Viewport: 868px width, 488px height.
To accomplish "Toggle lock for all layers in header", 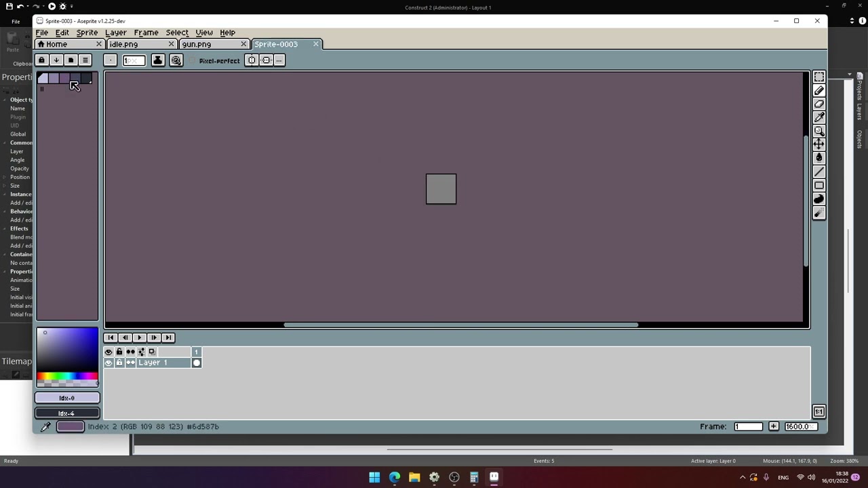I will (x=119, y=352).
